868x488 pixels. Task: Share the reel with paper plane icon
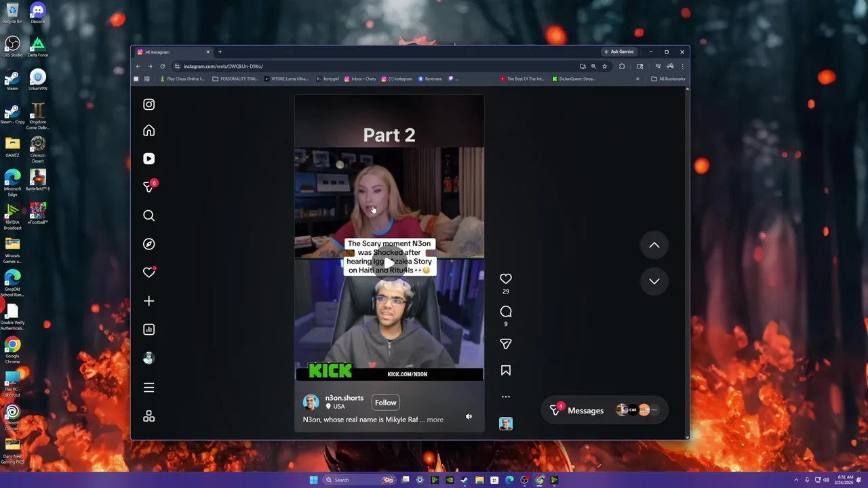(505, 344)
